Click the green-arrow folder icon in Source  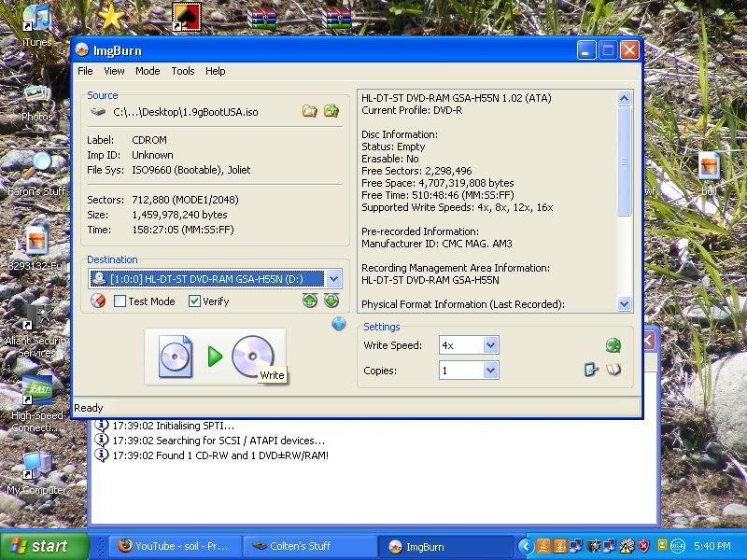tap(331, 111)
